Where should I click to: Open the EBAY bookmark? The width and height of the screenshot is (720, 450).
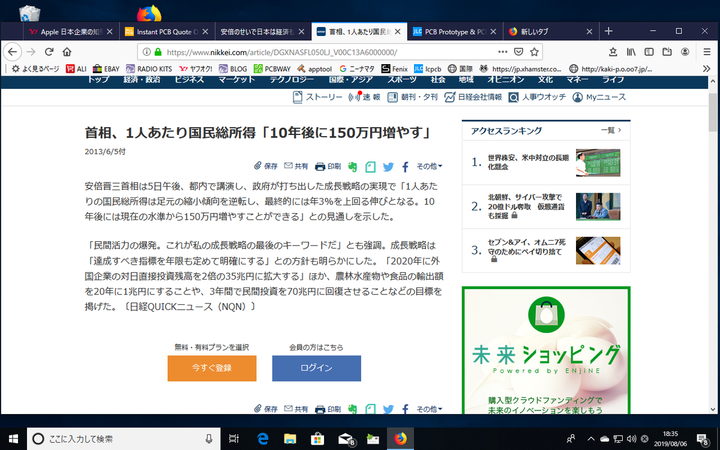click(x=106, y=69)
